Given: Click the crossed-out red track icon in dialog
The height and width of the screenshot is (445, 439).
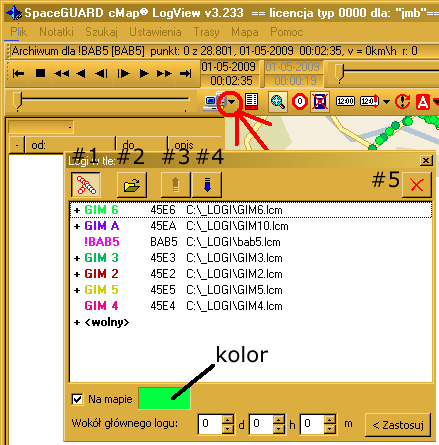Looking at the screenshot, I should click(86, 185).
